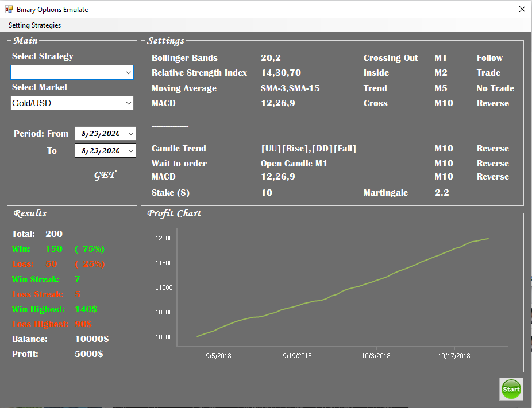Select the Bollinger Bands value 20,2

[x=271, y=58]
